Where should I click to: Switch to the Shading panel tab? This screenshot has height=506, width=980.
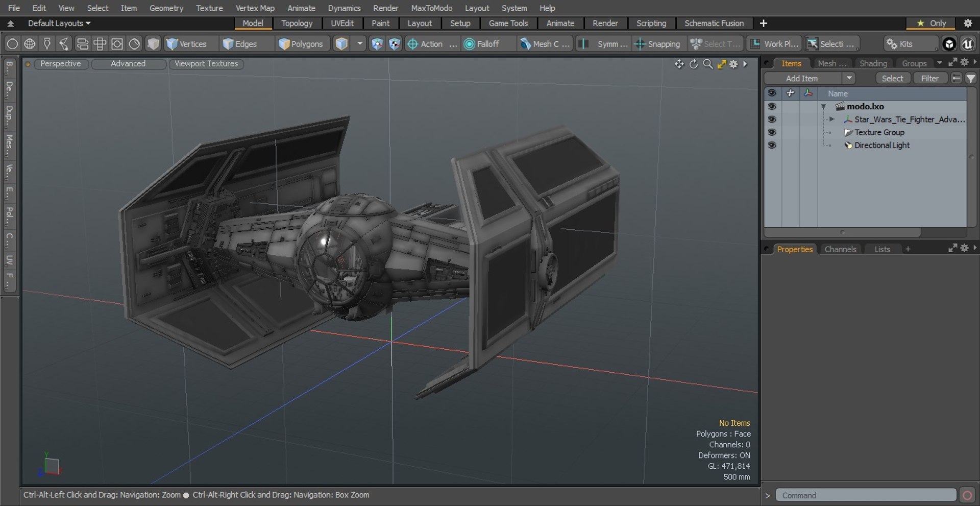click(x=873, y=63)
